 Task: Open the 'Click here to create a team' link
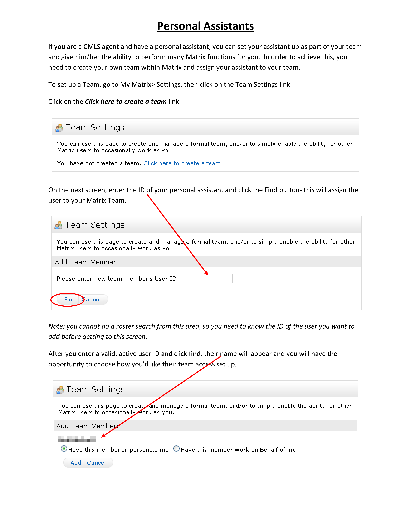[x=183, y=163]
